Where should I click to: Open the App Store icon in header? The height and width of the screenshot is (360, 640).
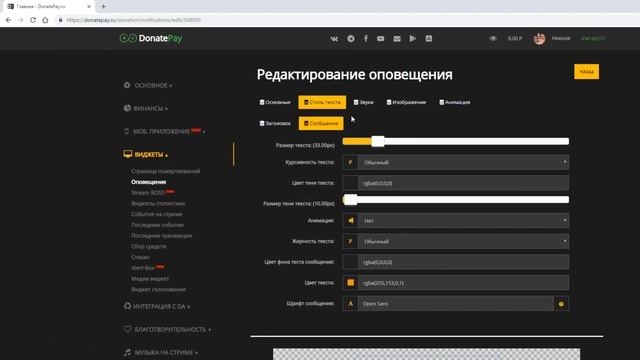[x=429, y=38]
